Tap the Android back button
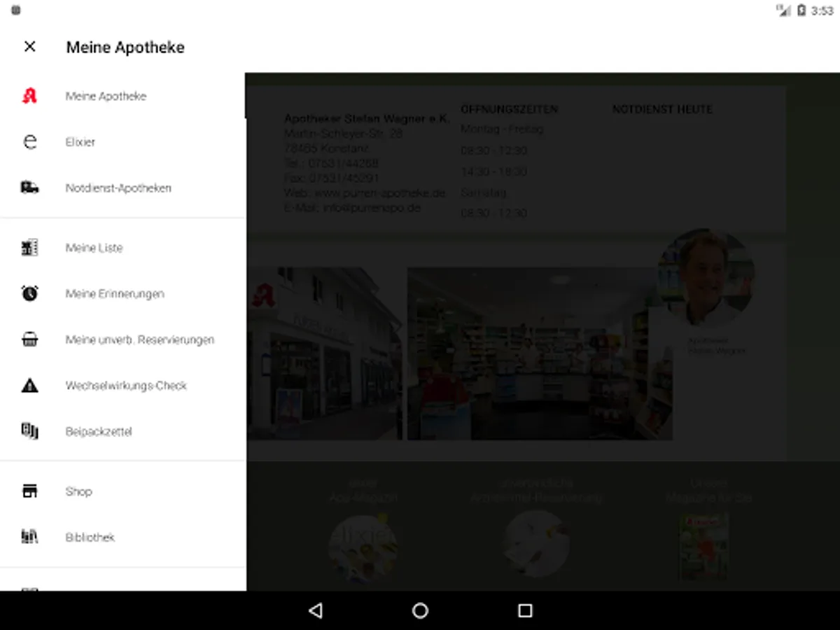840x630 pixels. (x=315, y=610)
